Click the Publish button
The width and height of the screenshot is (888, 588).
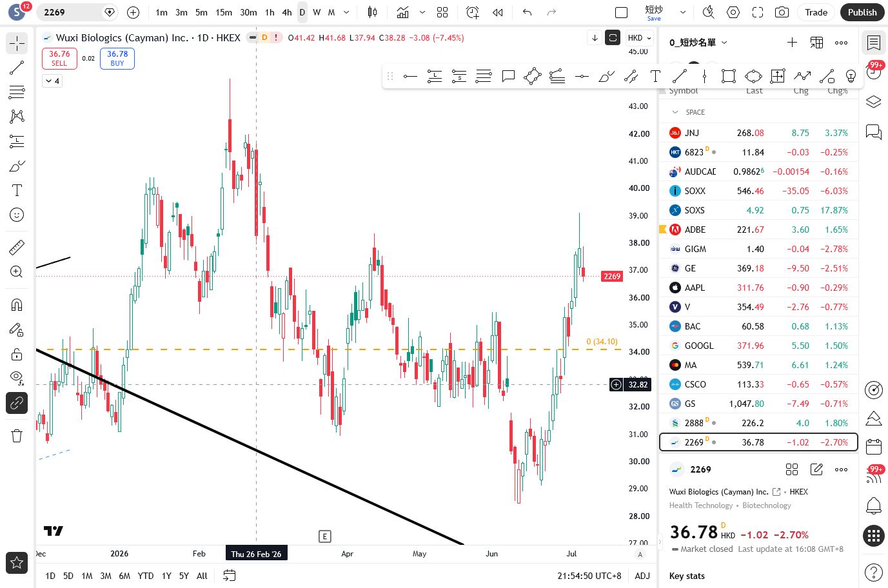pyautogui.click(x=862, y=12)
